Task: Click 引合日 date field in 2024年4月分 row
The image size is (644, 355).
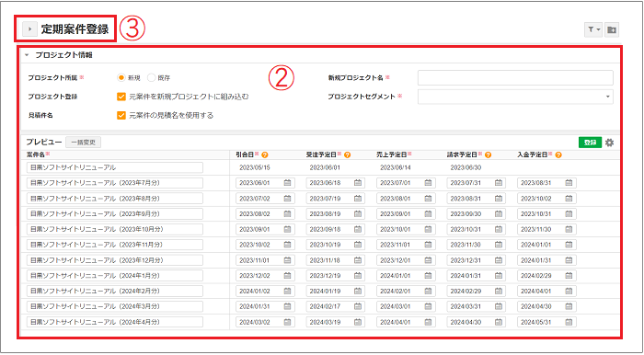Action: tap(265, 322)
